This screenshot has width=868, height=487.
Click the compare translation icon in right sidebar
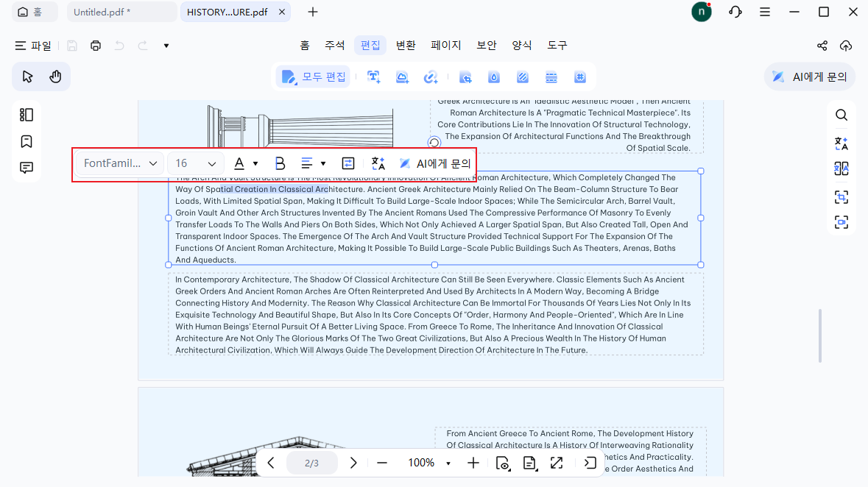tap(841, 168)
